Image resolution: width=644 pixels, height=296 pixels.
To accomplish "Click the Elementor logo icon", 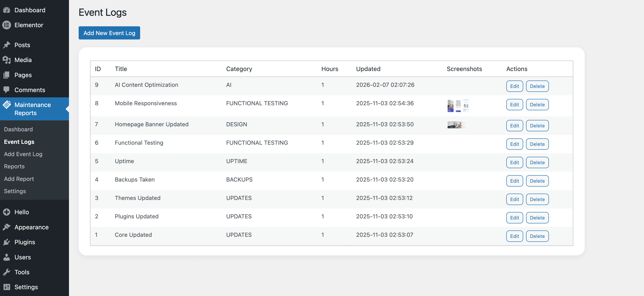I will (7, 25).
